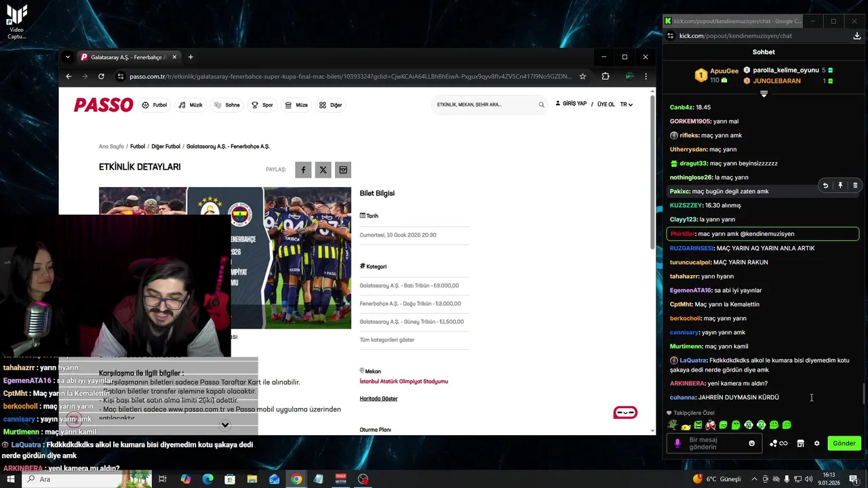Click the Galatasaray A.Ş. - Batı Tribün category
Viewport: 868px width, 488px height.
409,286
